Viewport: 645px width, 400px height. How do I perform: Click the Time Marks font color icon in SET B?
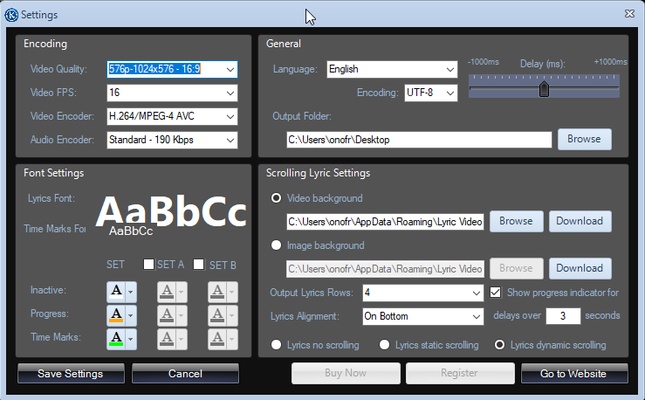pyautogui.click(x=218, y=338)
